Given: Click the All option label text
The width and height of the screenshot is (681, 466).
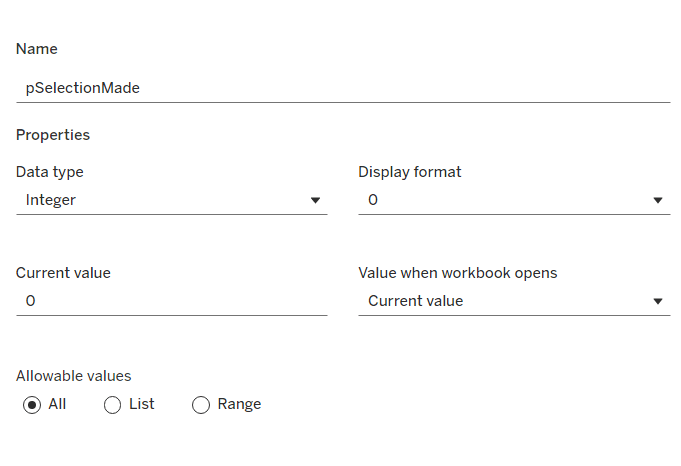Looking at the screenshot, I should coord(57,404).
